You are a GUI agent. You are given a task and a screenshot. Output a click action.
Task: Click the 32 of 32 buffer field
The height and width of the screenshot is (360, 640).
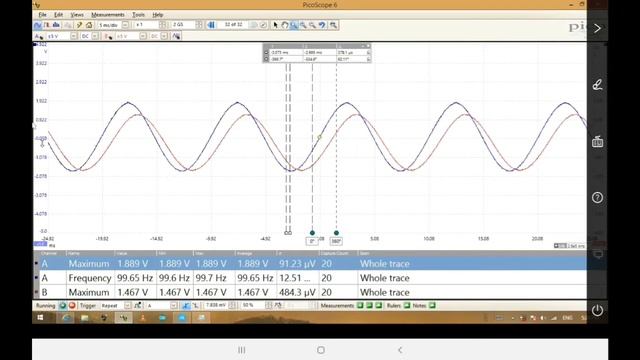(x=233, y=25)
